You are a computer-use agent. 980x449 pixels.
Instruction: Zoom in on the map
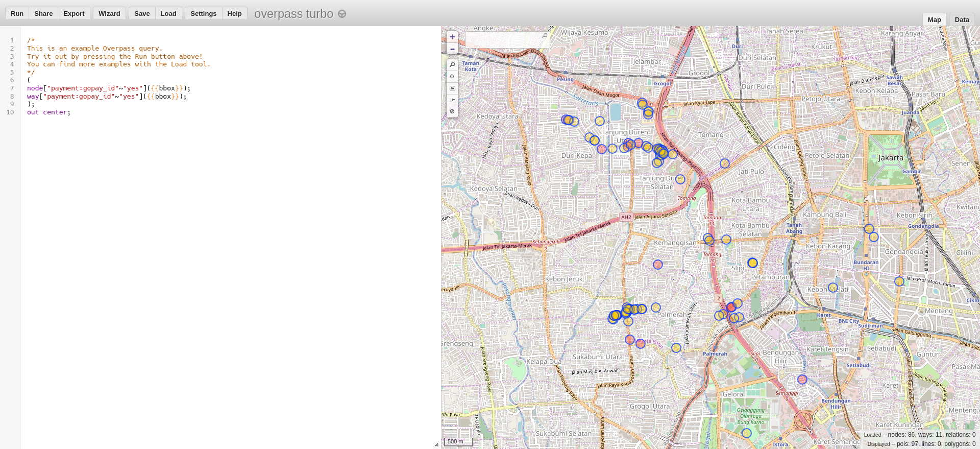tap(452, 37)
